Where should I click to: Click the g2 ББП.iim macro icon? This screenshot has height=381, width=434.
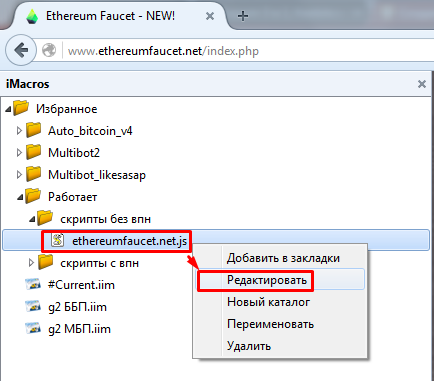33,306
